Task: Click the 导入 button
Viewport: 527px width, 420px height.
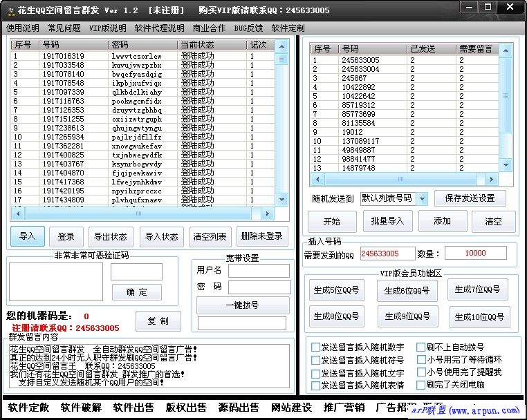Action: tap(28, 236)
